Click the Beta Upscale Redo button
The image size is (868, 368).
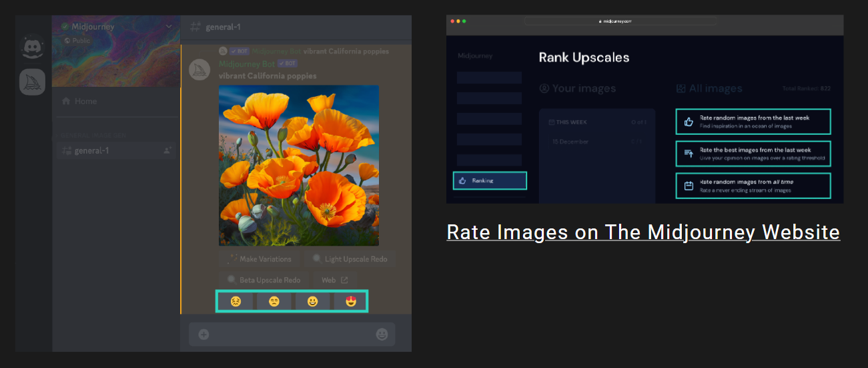pos(263,280)
